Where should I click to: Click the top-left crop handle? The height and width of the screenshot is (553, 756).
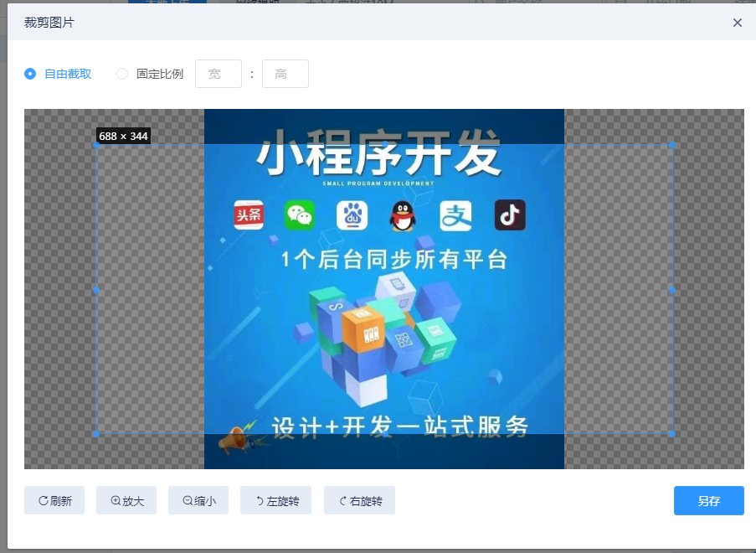[x=96, y=145]
